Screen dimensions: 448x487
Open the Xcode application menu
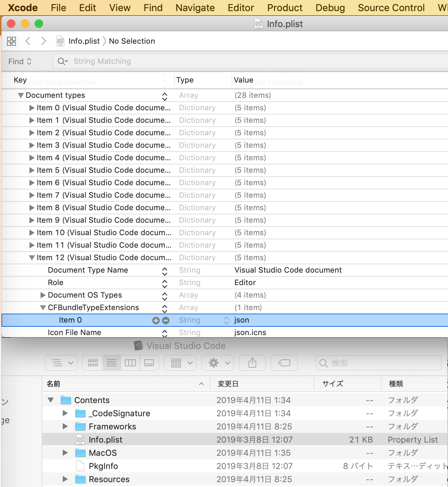pyautogui.click(x=23, y=8)
